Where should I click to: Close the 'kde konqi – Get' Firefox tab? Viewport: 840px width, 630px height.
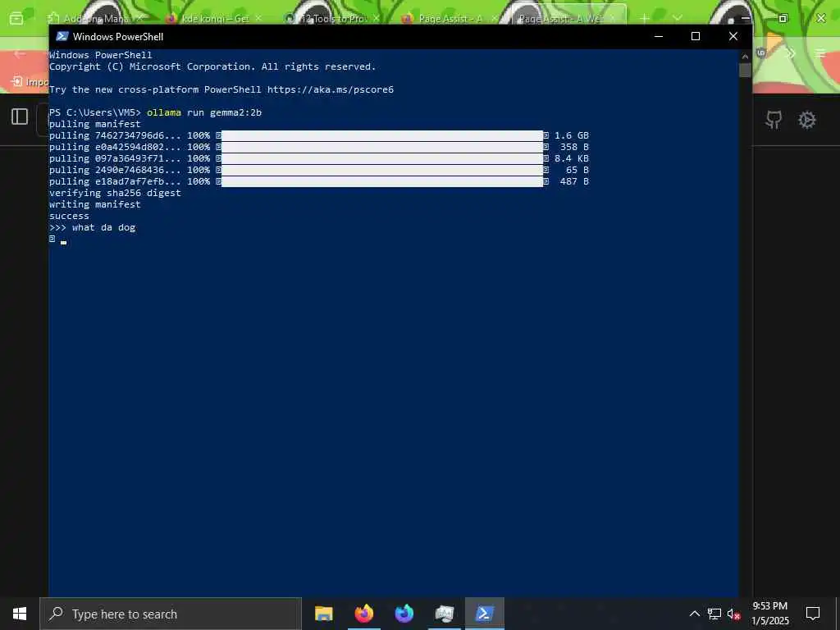point(258,18)
